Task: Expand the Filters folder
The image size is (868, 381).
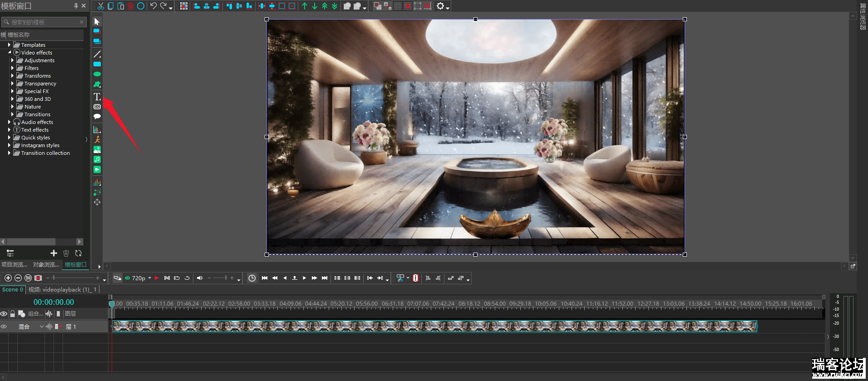Action: (x=12, y=68)
